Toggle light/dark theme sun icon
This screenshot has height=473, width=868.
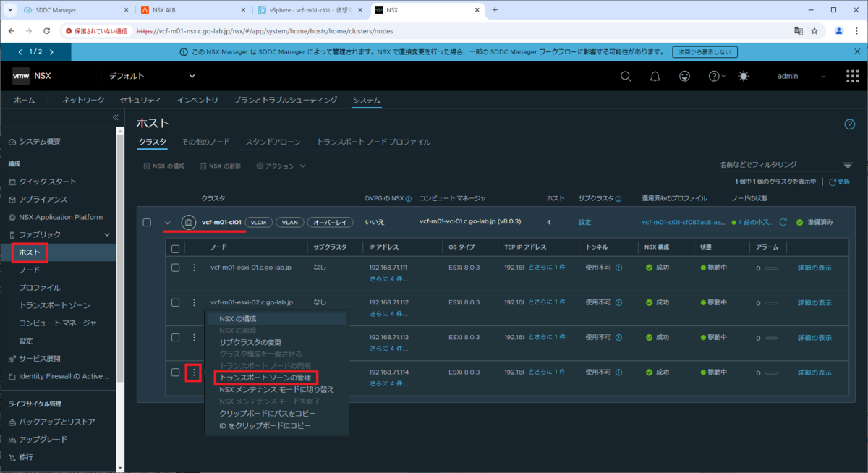click(x=744, y=76)
